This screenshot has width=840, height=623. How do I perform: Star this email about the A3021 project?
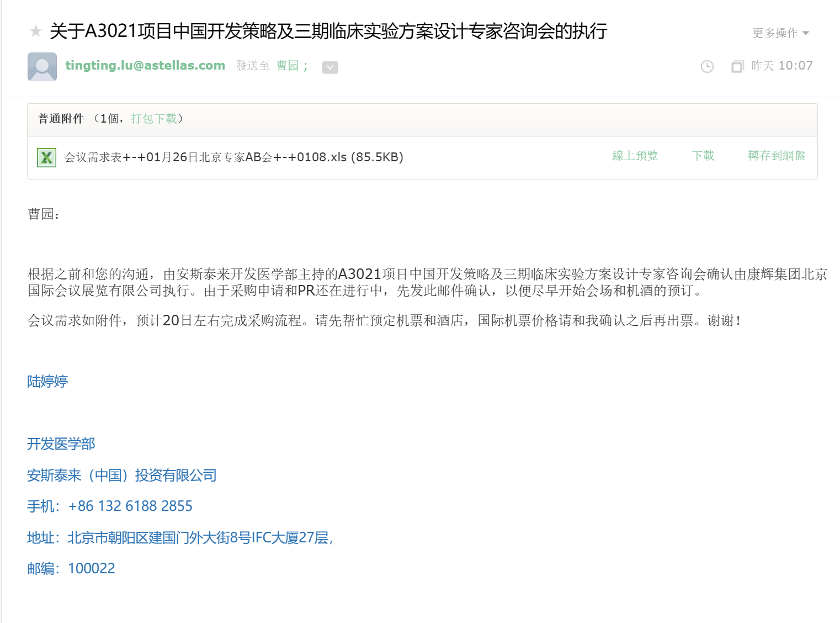click(36, 31)
